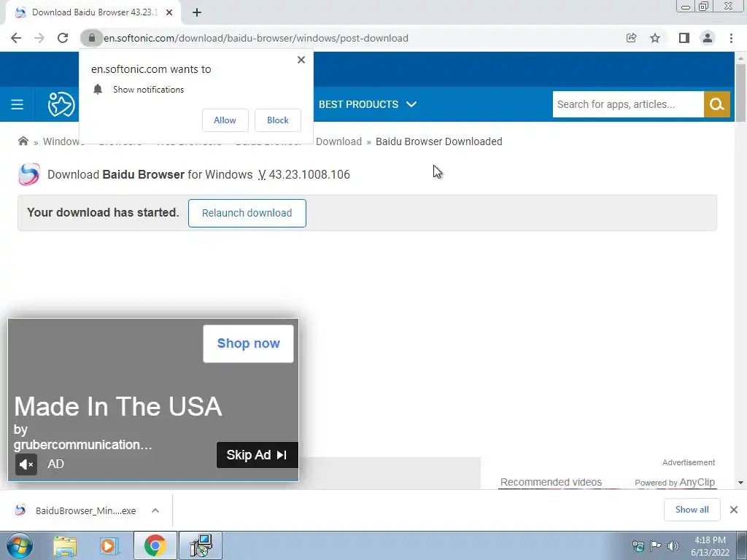Select the Download Baidu Browser tab

[94, 12]
